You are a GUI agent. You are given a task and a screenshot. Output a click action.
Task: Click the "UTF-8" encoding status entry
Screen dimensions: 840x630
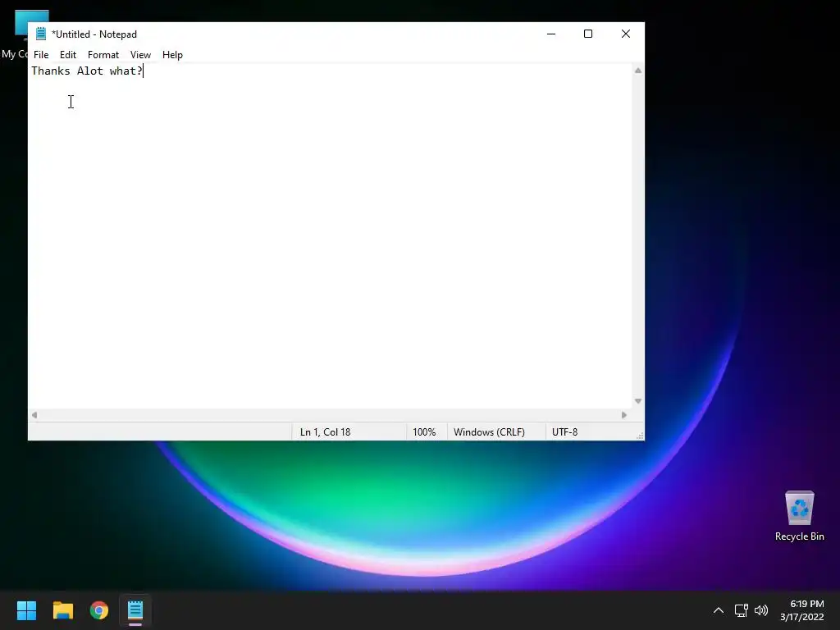564,431
